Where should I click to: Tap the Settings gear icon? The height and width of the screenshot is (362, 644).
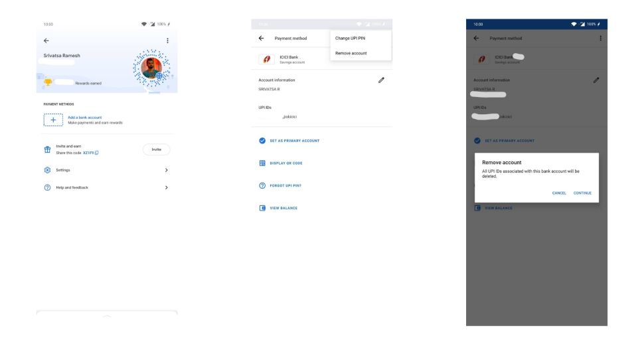click(x=47, y=170)
